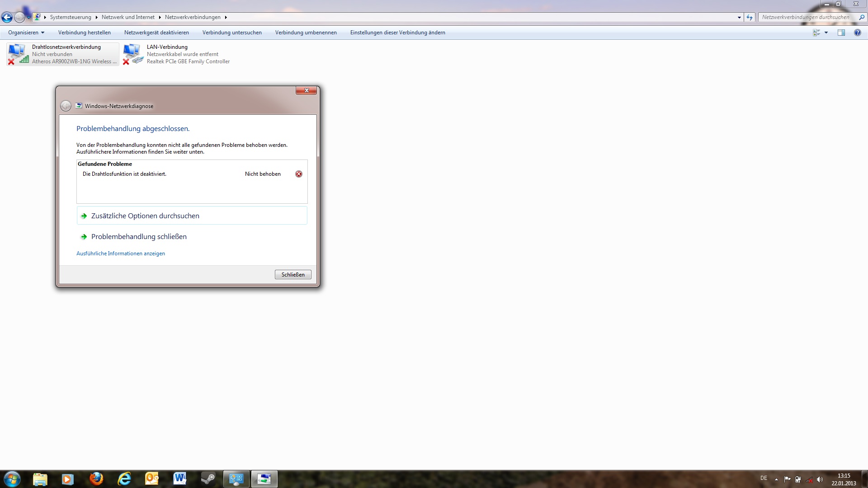Screen dimensions: 868x488
Task: Open address bar history dropdown arrow
Action: [x=739, y=17]
